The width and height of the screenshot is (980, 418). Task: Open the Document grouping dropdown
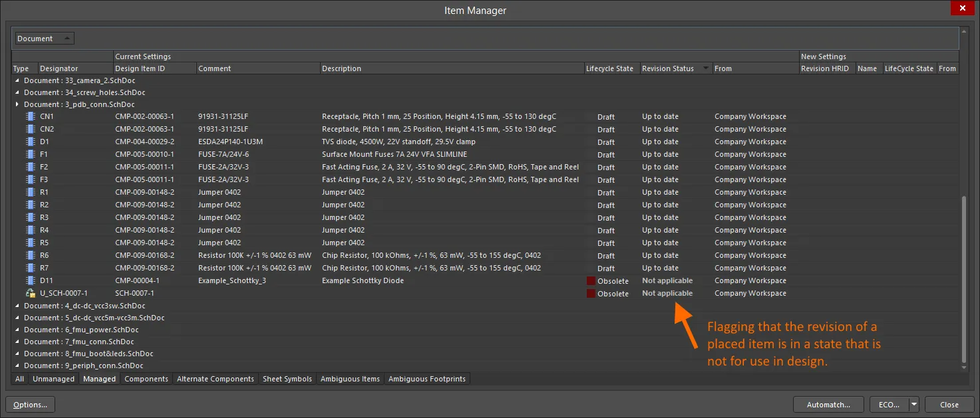pos(45,39)
